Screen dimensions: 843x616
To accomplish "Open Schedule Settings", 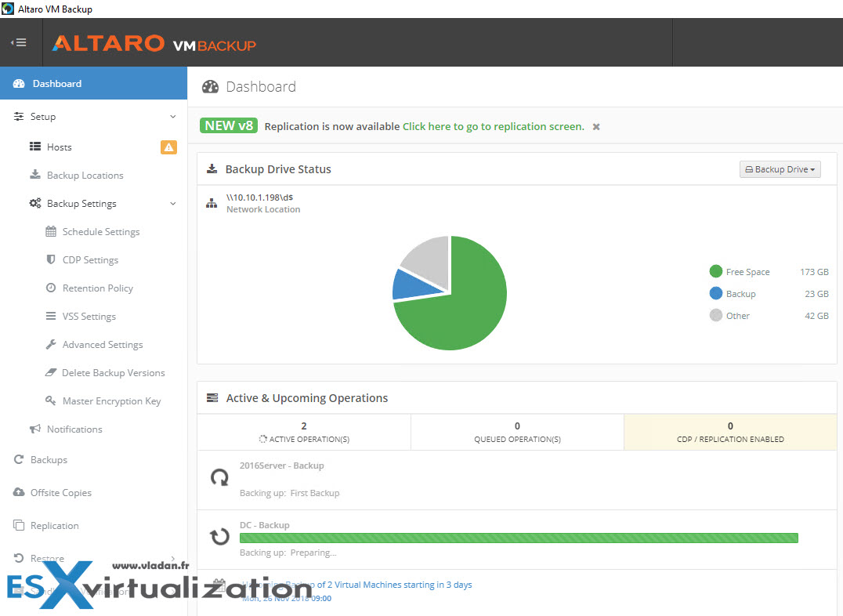I will coord(101,232).
